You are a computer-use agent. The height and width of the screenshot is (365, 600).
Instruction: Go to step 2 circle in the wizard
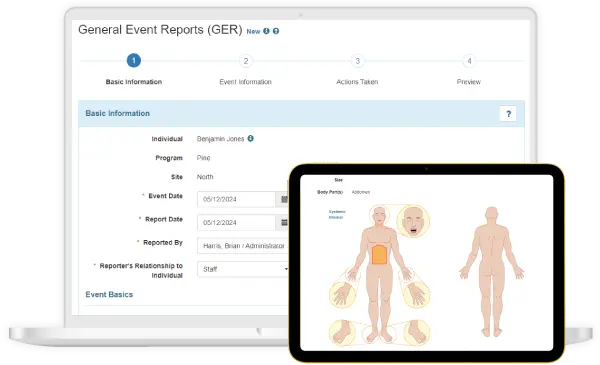point(246,61)
